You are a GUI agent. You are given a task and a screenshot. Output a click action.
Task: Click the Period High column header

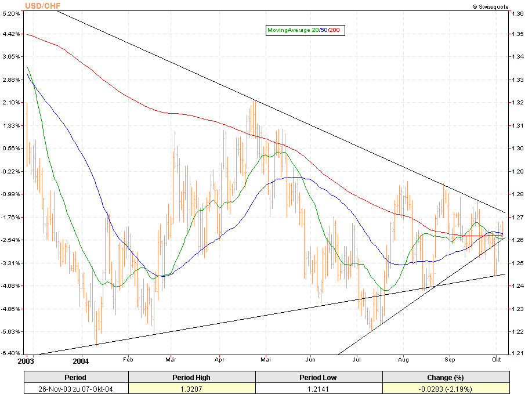pyautogui.click(x=191, y=377)
